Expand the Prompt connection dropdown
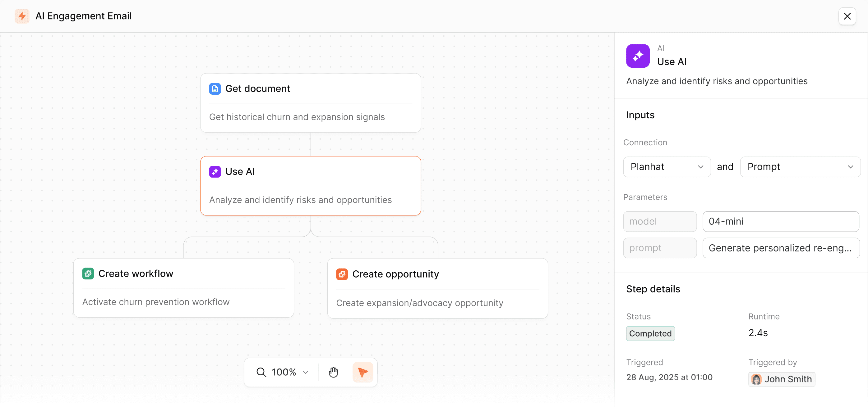The height and width of the screenshot is (416, 868). [800, 167]
